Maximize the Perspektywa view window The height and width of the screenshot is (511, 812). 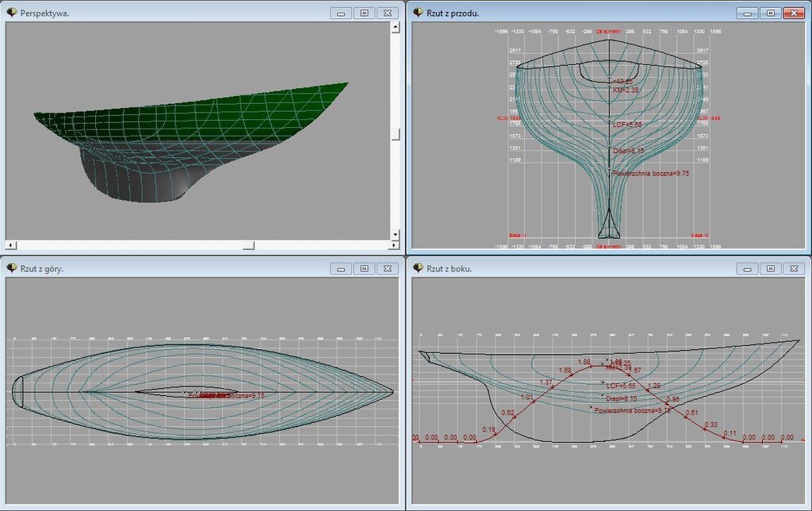[x=364, y=13]
